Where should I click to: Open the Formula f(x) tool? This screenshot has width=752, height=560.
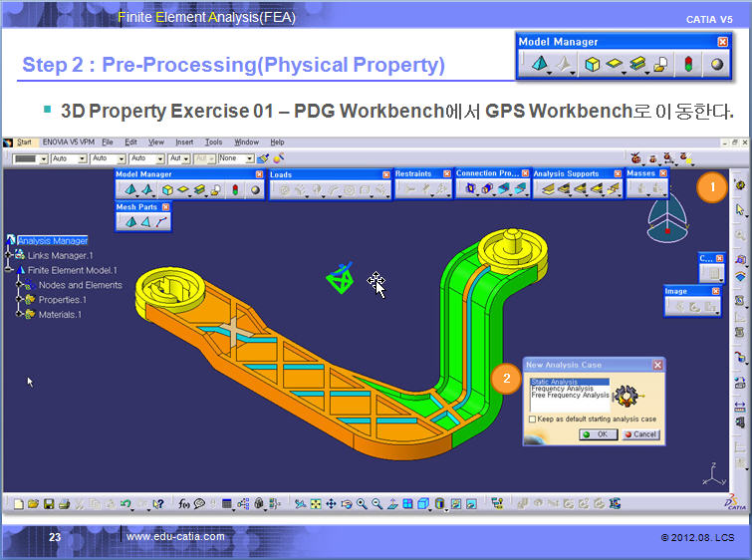coord(183,504)
